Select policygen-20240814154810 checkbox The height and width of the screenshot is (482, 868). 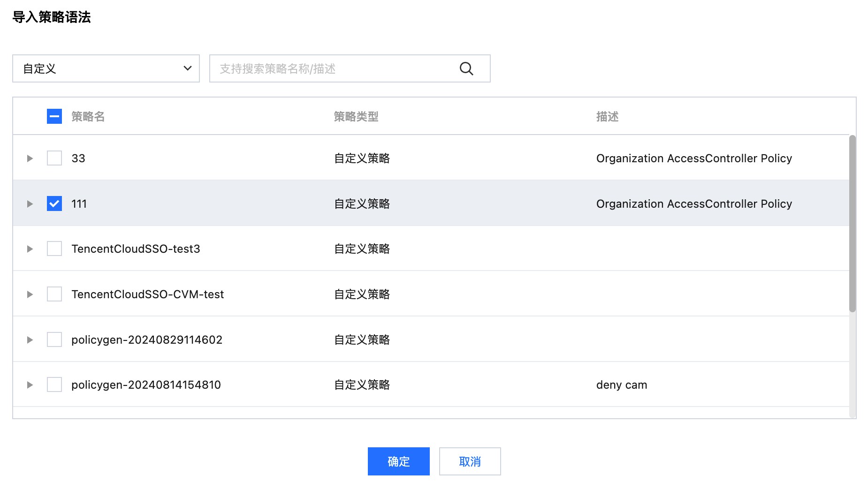(x=54, y=384)
